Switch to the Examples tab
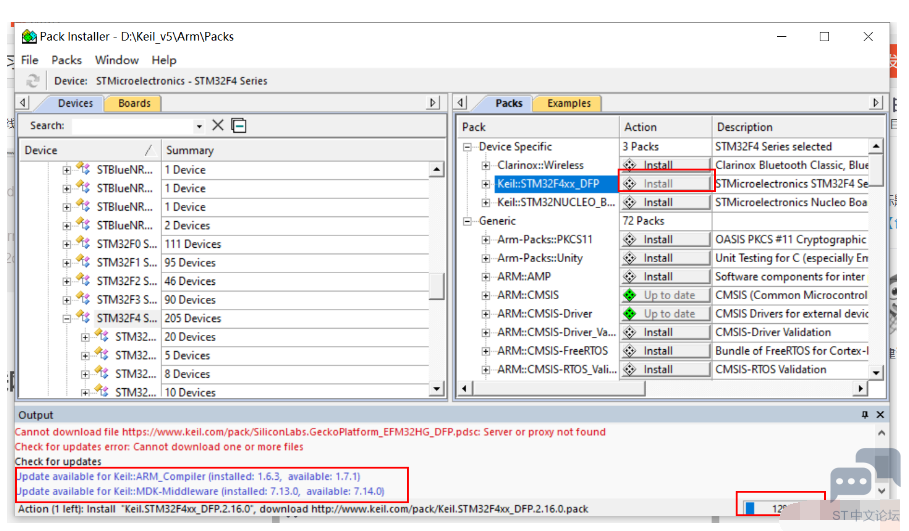 569,103
